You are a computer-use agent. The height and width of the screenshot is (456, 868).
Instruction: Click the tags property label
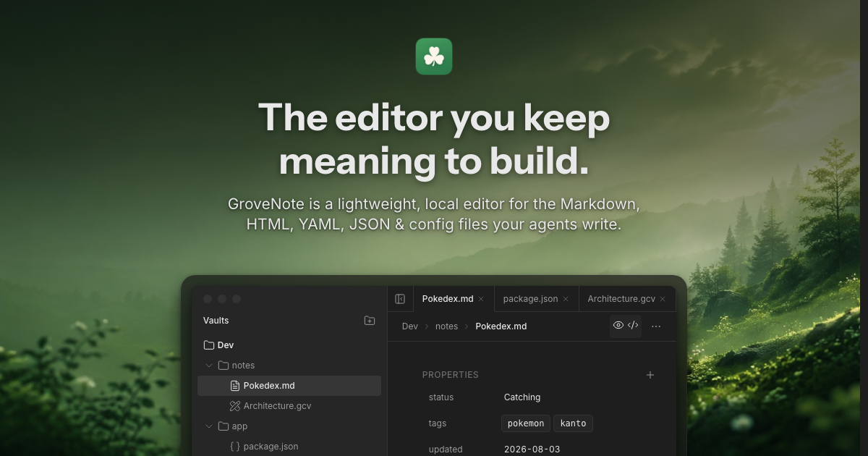pyautogui.click(x=438, y=423)
